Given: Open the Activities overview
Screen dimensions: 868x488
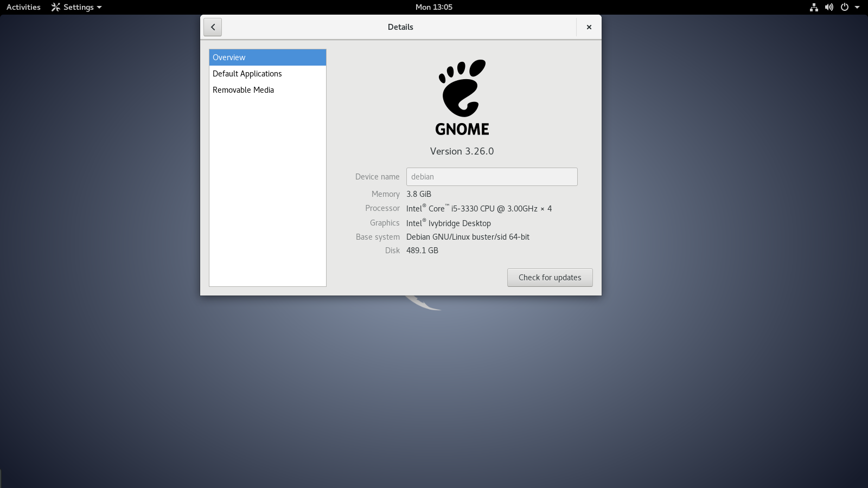Looking at the screenshot, I should click(23, 7).
